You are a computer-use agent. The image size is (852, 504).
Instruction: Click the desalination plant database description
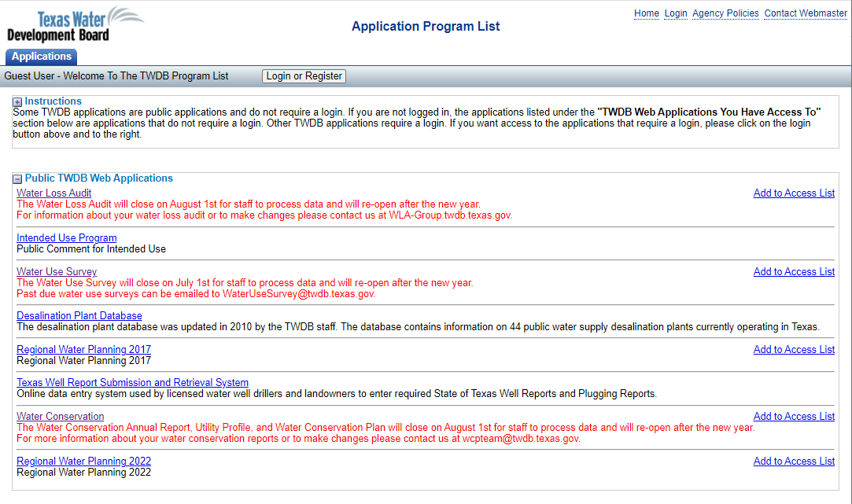[418, 327]
